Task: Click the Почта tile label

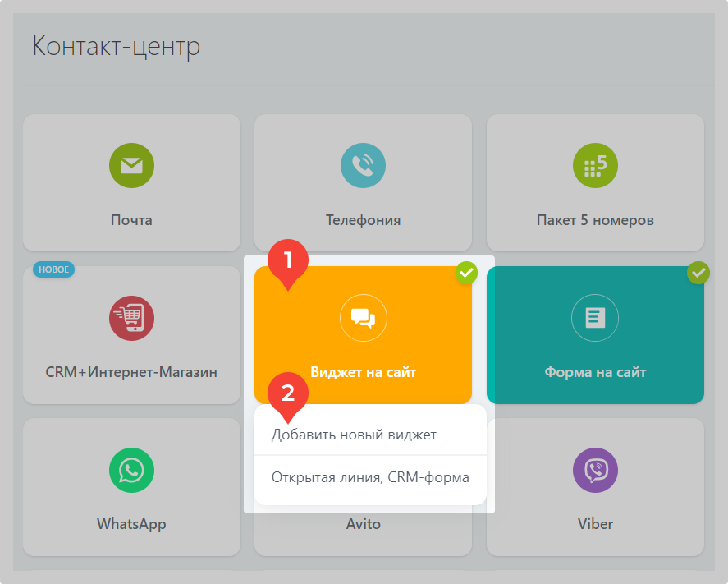Action: click(131, 220)
